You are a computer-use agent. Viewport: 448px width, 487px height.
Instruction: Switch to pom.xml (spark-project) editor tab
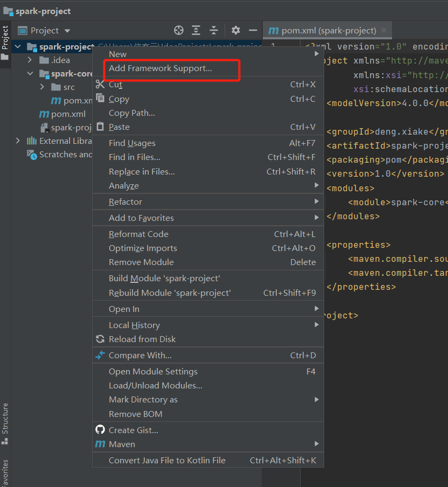[x=327, y=30]
